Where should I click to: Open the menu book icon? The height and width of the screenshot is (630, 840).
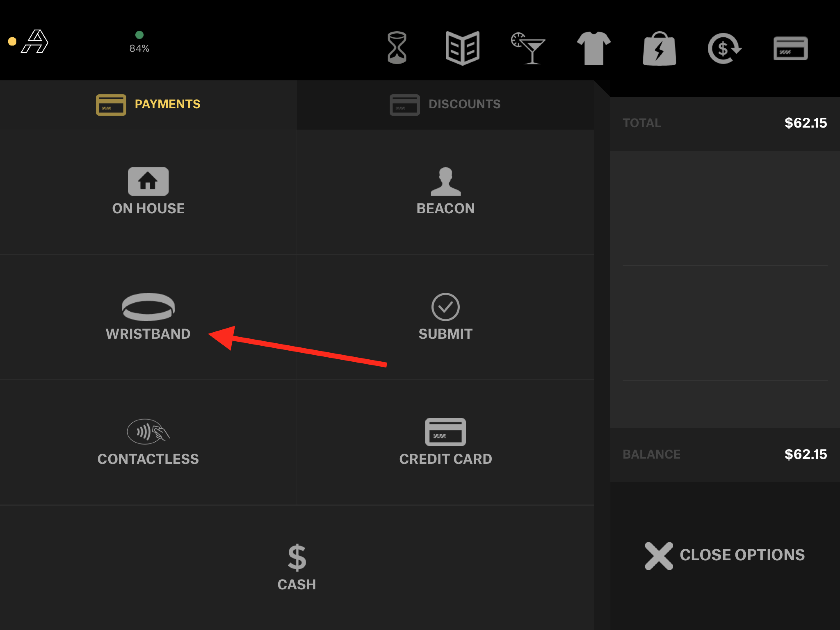[x=462, y=48]
